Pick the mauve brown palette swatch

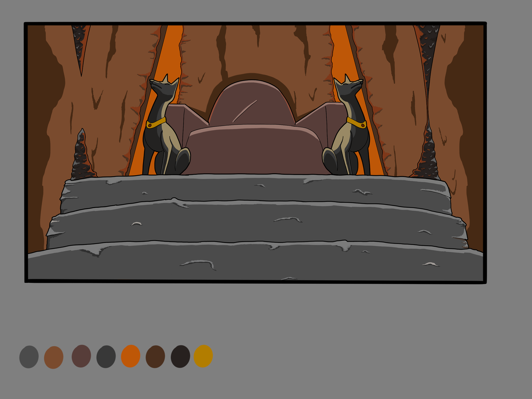[81, 356]
